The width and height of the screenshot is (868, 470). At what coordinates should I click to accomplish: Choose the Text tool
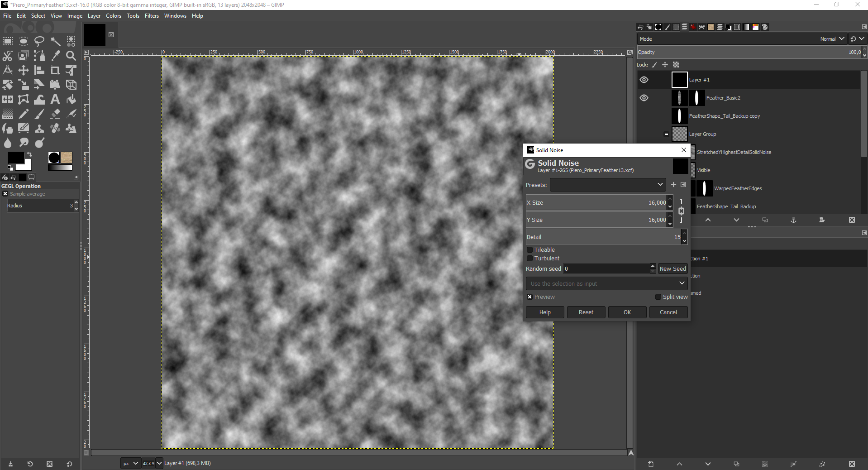point(55,100)
